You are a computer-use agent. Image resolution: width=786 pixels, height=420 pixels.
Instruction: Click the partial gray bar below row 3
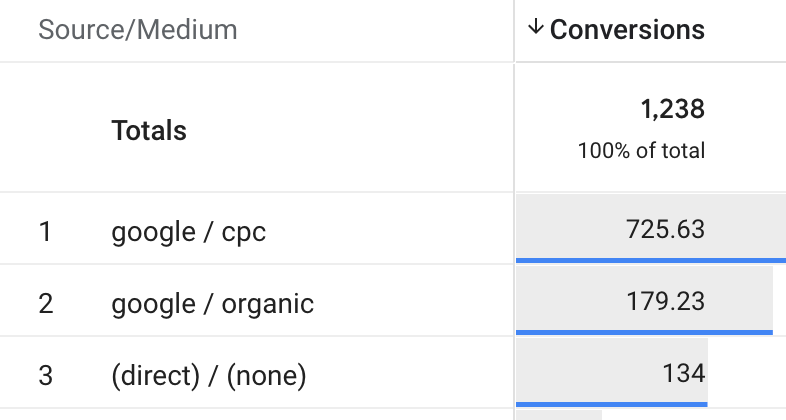coord(559,415)
